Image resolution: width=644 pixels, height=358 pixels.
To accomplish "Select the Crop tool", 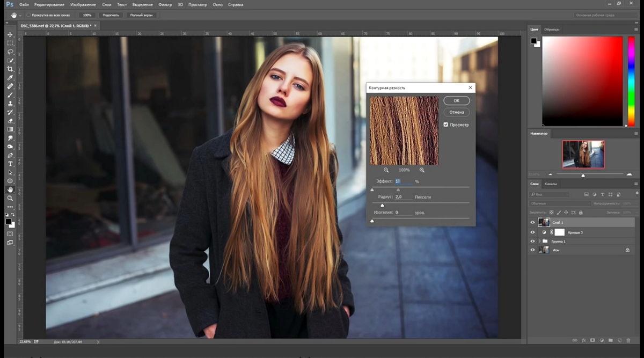I will click(x=10, y=69).
